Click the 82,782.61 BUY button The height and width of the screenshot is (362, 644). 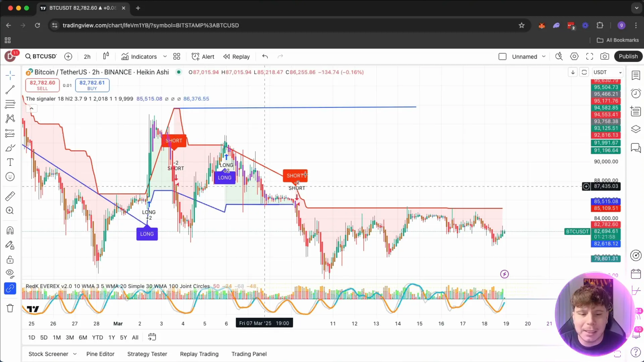click(92, 85)
